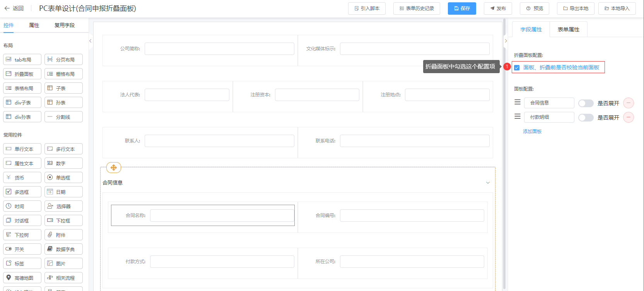Click the drag handle beside 付款明细 panel row
Image resolution: width=644 pixels, height=291 pixels.
coord(518,116)
